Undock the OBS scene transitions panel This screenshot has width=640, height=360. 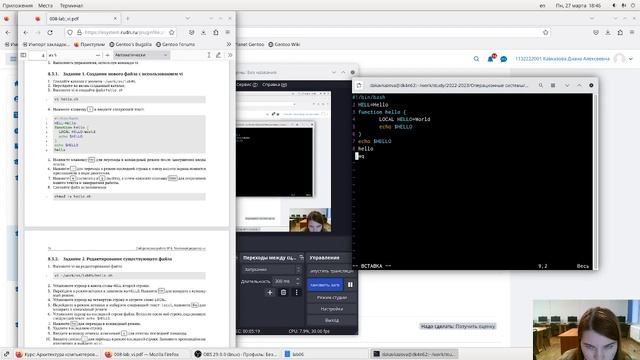[x=301, y=258]
